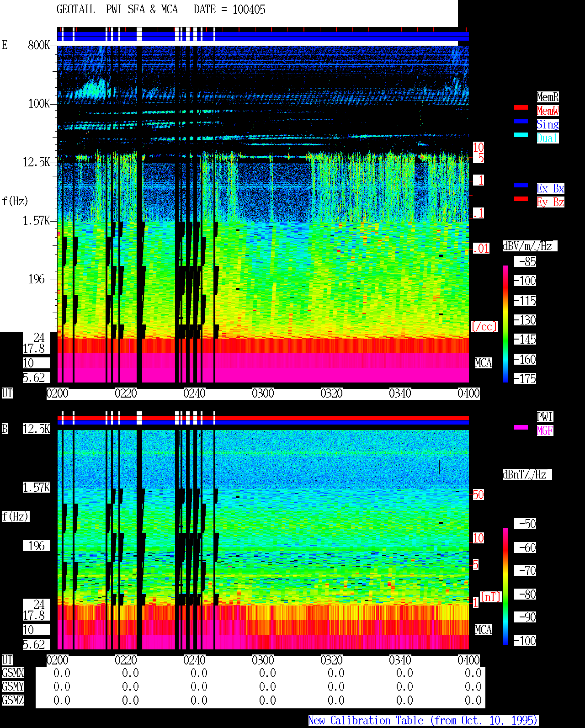Select the 'Dual' legend label
585x728 pixels.
(548, 138)
